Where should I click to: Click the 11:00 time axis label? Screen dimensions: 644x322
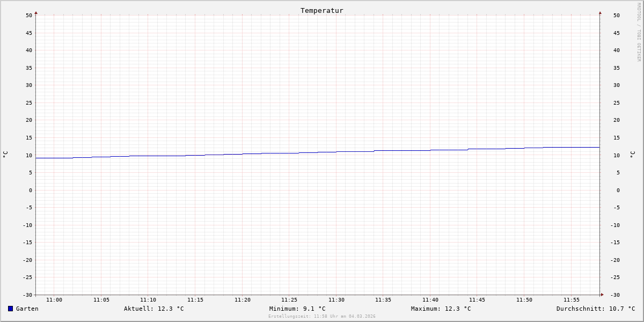click(x=54, y=299)
